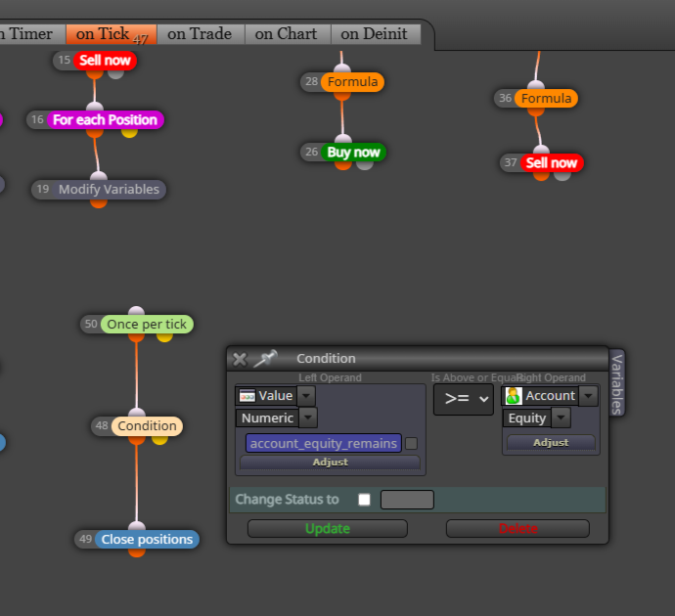Image resolution: width=675 pixels, height=616 pixels.
Task: Click the gray output connector of Sell now 15
Action: (x=115, y=73)
